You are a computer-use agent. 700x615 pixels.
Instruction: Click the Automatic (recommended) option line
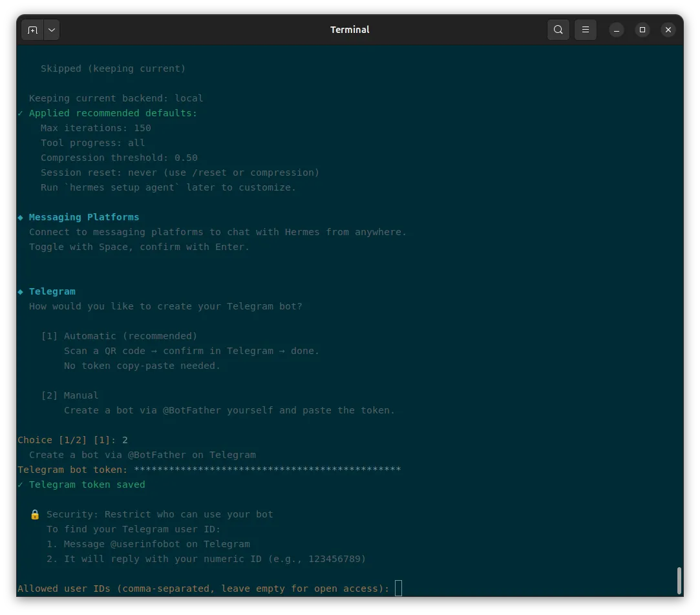tap(119, 336)
